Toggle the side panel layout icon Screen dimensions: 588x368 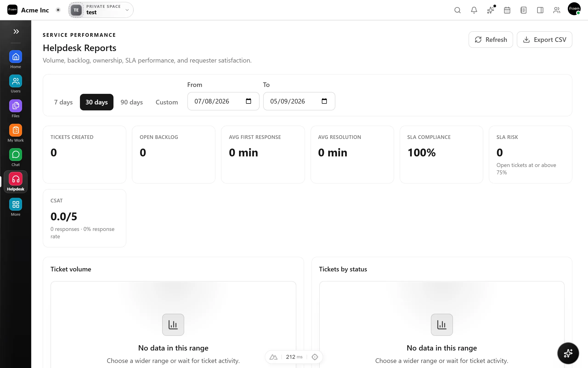click(x=540, y=10)
